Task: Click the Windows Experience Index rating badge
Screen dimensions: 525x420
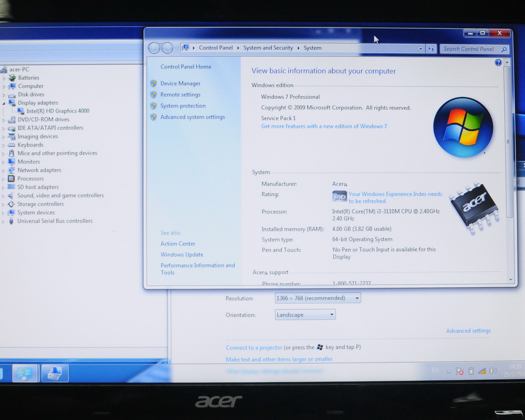Action: pyautogui.click(x=339, y=196)
